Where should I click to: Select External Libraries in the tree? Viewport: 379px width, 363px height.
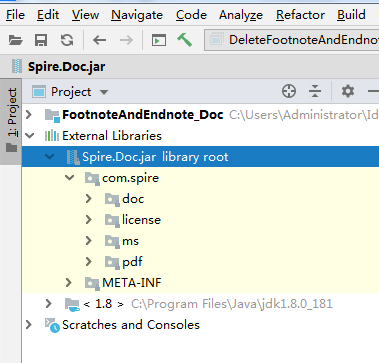pyautogui.click(x=112, y=136)
